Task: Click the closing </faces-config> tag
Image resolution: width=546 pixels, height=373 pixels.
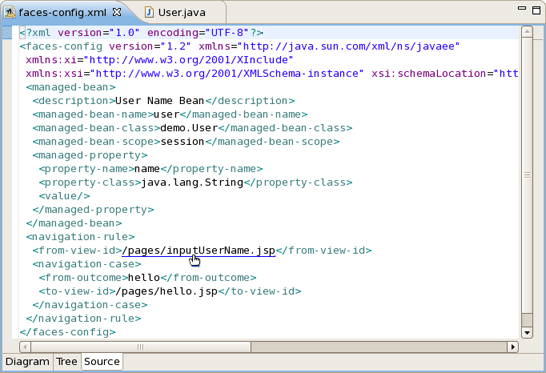Action: tap(68, 332)
